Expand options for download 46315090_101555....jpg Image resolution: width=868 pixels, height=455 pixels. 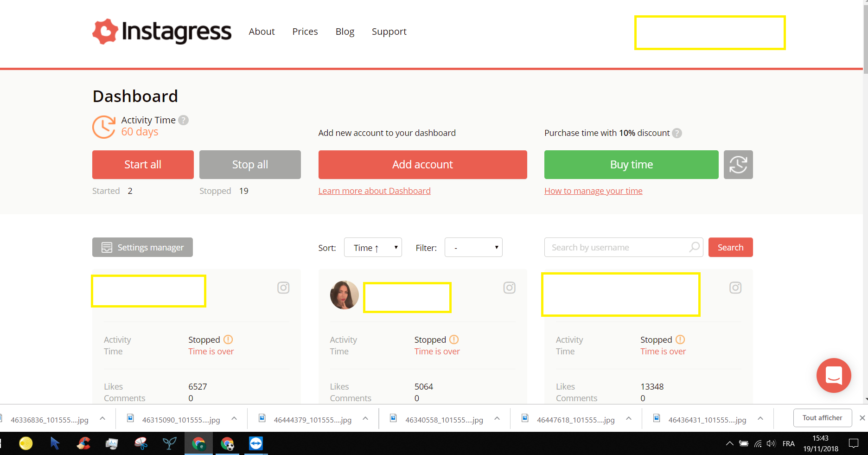click(x=234, y=419)
